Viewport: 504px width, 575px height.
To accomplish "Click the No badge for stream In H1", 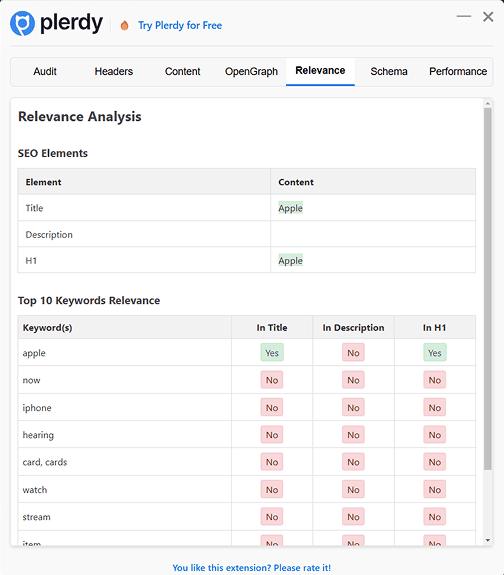I will (x=435, y=517).
